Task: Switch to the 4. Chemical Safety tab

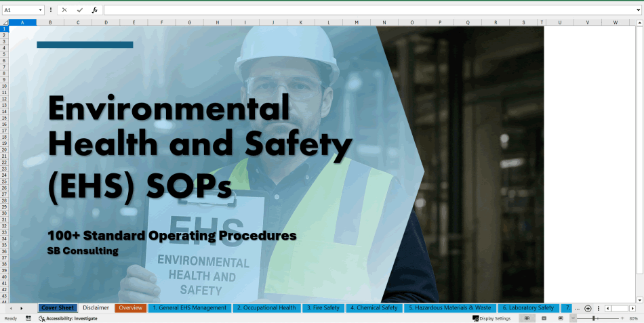Action: pos(374,308)
